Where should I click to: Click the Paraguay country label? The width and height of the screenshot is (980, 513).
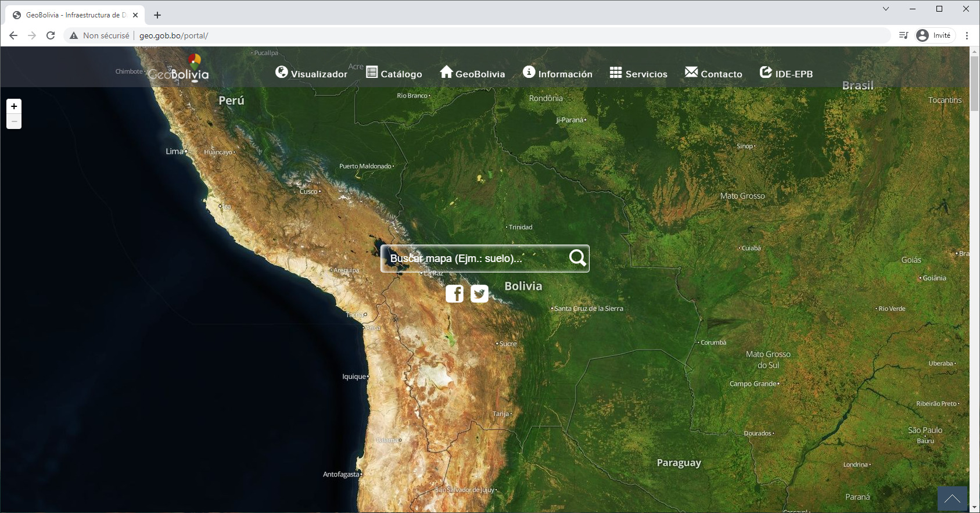point(679,463)
